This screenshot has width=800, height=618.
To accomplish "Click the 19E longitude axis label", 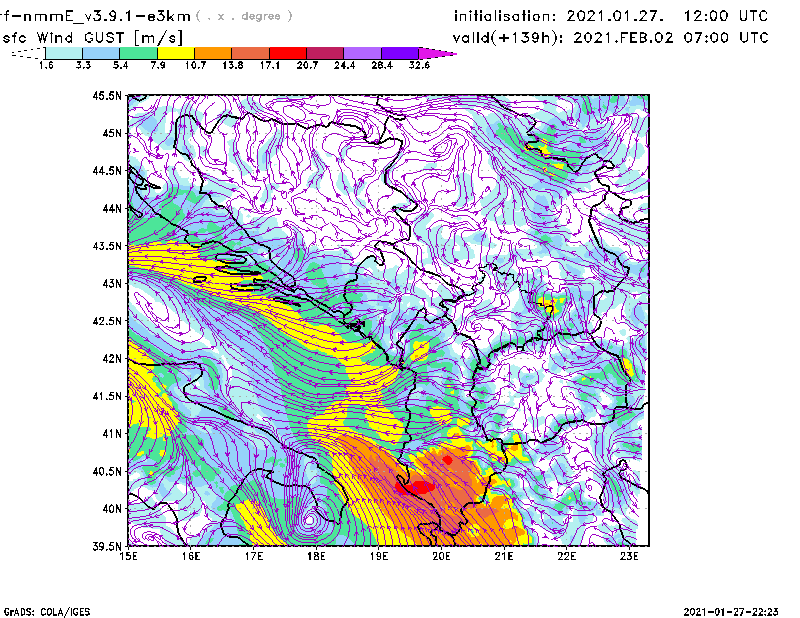I will [x=379, y=555].
